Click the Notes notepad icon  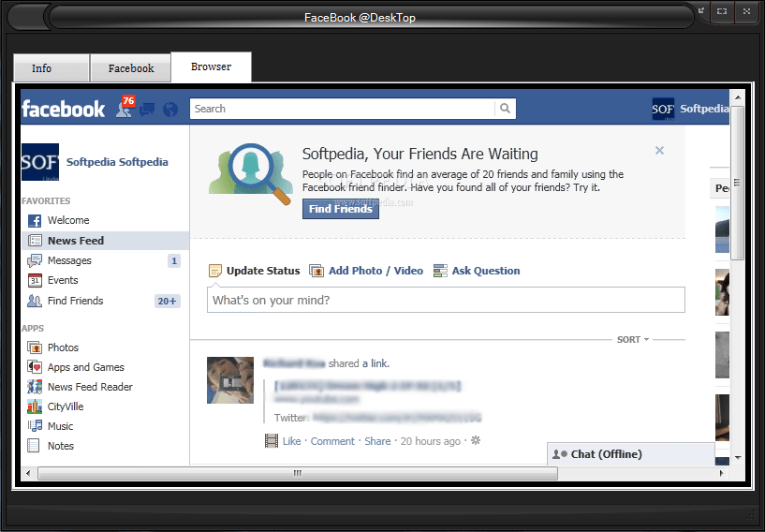(x=34, y=446)
